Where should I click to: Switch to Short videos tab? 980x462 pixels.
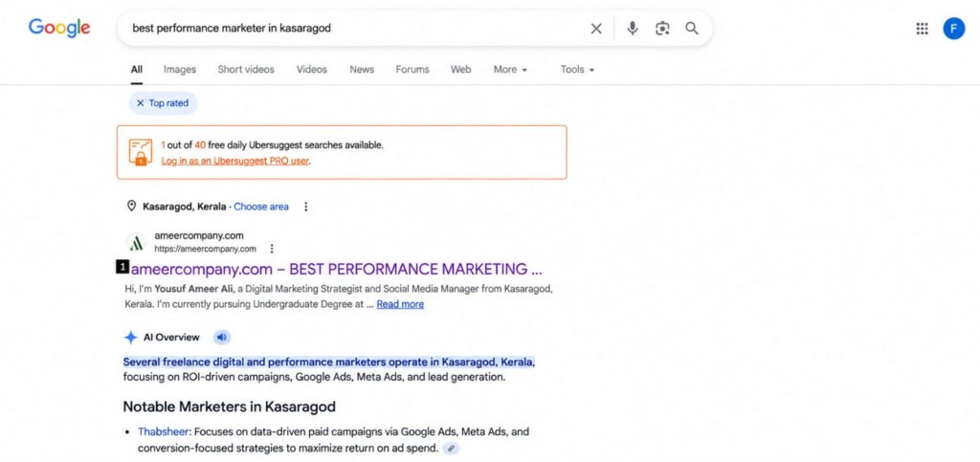[246, 69]
